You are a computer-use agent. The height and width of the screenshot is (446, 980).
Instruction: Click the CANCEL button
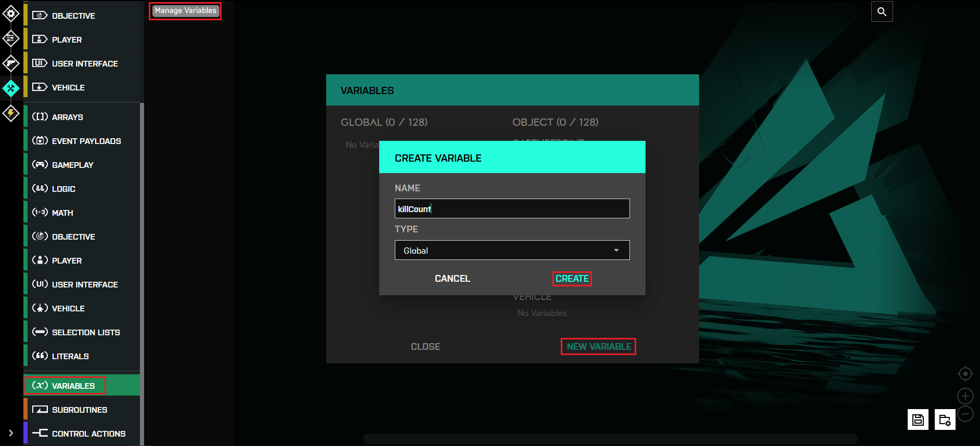click(x=452, y=279)
